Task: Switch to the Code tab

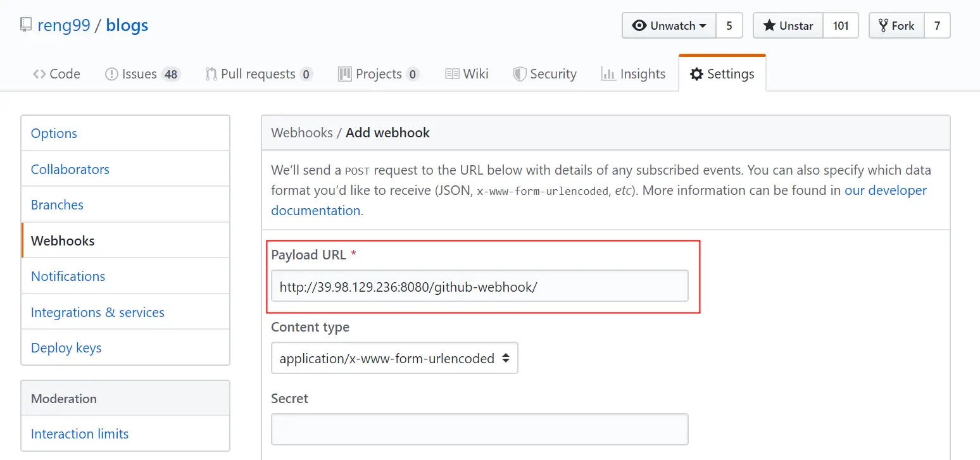Action: [x=56, y=74]
